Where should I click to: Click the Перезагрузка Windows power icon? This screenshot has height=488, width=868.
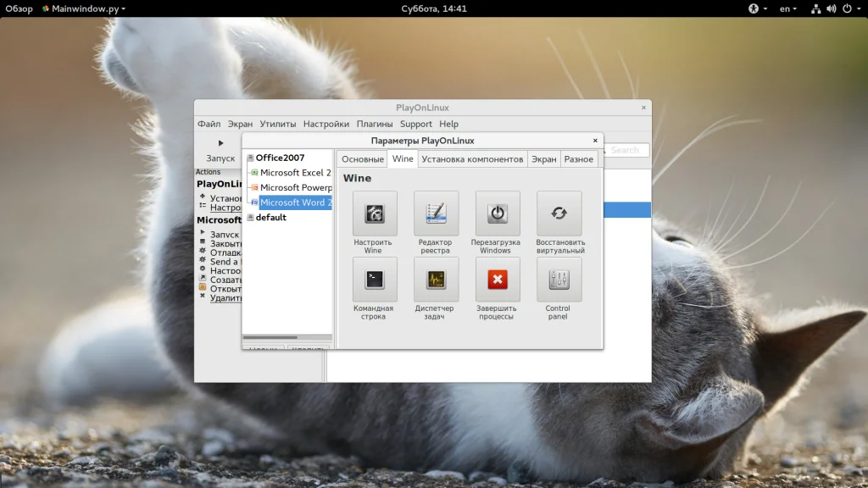click(498, 213)
